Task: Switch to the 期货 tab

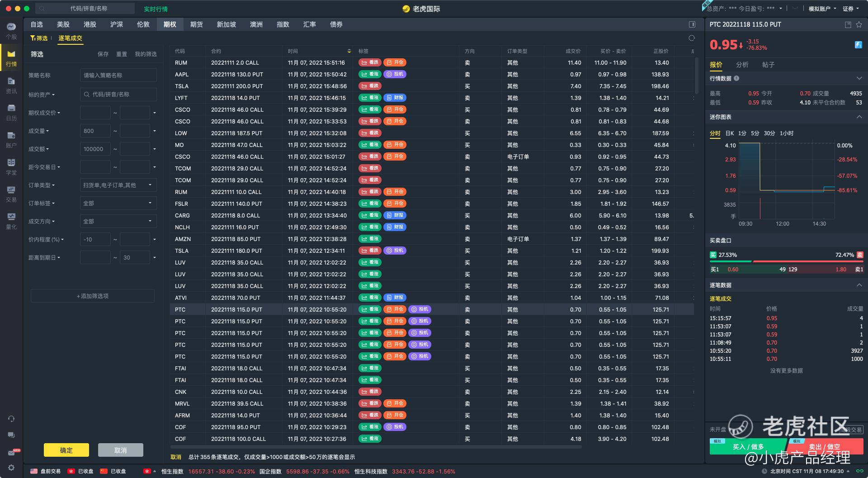Action: pos(197,24)
